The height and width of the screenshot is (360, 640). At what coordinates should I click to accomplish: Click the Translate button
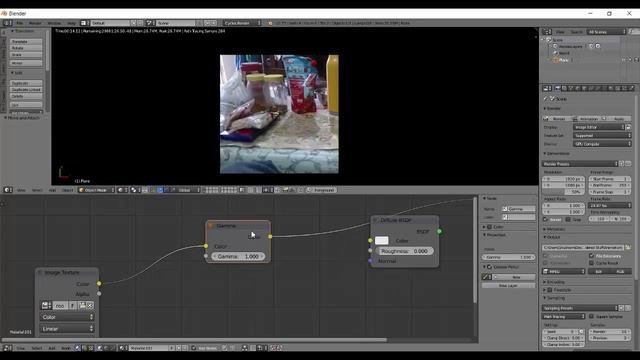click(x=26, y=42)
